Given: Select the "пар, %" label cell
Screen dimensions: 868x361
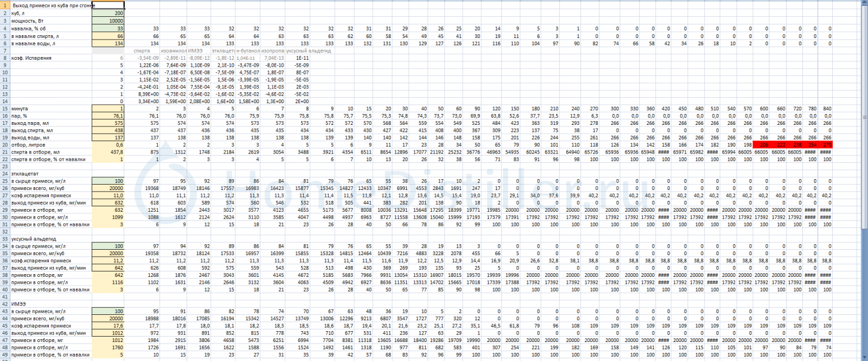Looking at the screenshot, I should click(51, 116).
